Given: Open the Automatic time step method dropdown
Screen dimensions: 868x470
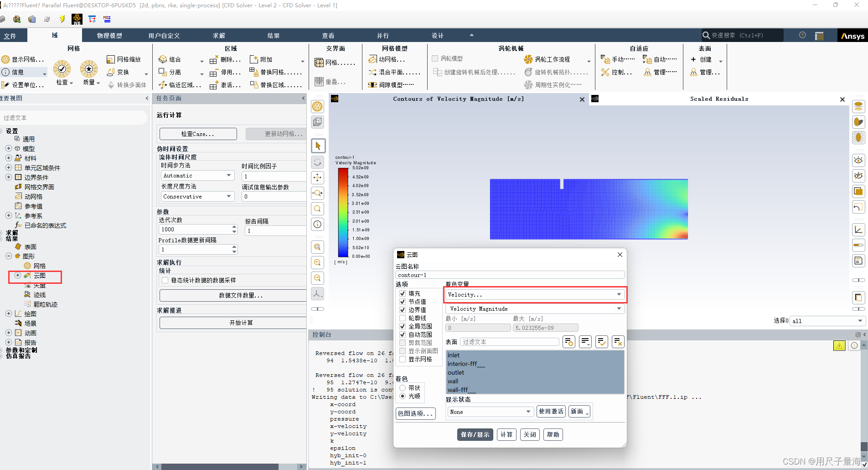Looking at the screenshot, I should [x=197, y=176].
